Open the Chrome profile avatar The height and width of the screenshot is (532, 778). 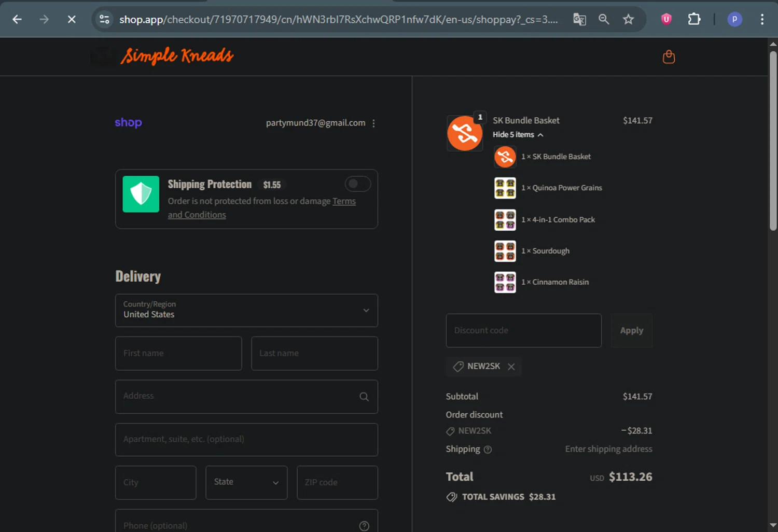tap(734, 19)
